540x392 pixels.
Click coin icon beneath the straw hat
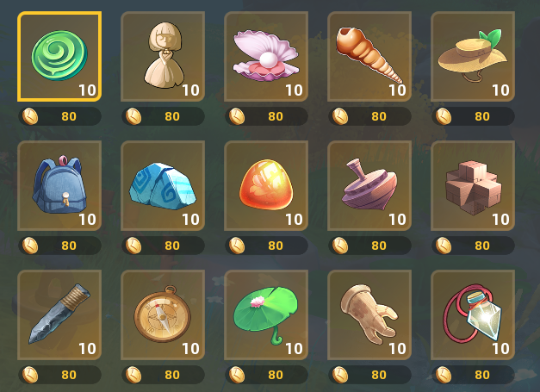click(x=444, y=116)
